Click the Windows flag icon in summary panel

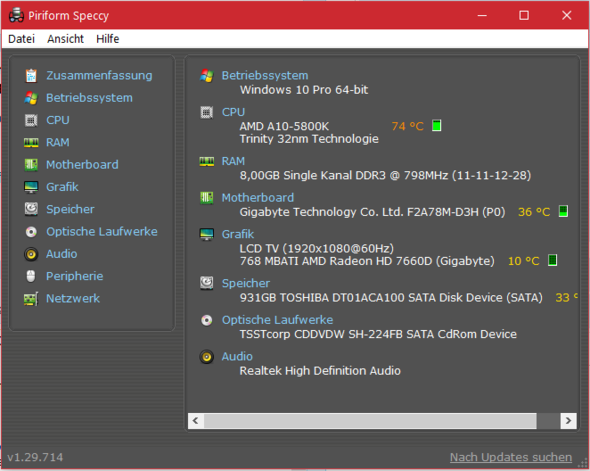click(x=207, y=76)
